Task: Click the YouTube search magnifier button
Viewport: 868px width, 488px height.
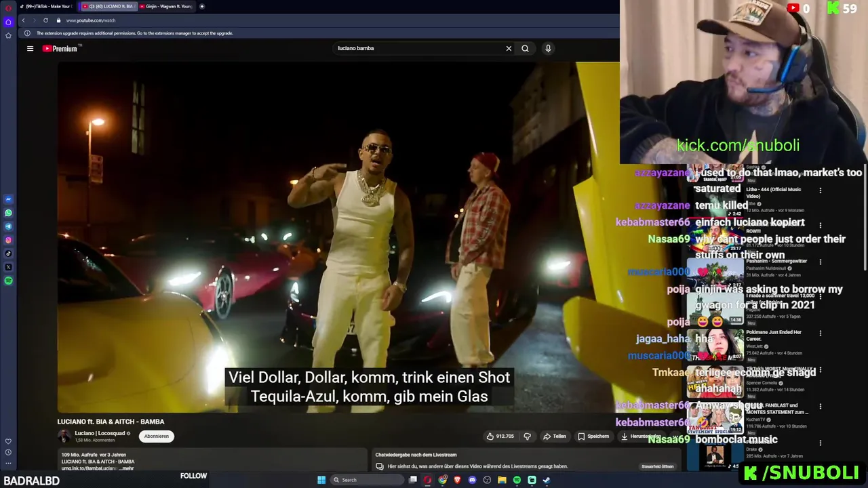Action: [x=525, y=48]
